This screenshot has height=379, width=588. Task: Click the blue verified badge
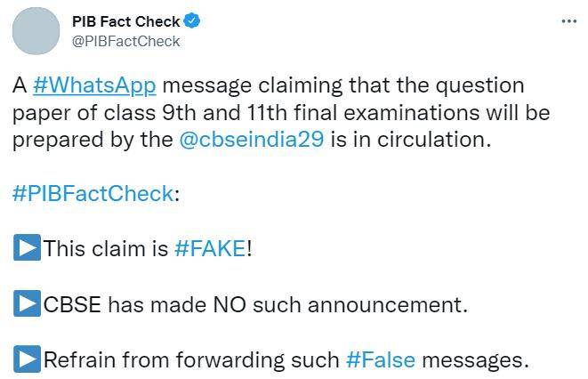(190, 21)
